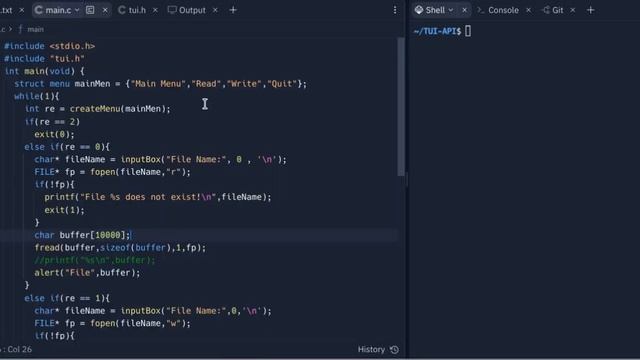Click the C file icon on main.c tab
Screen dimensions: 640x360
point(39,10)
